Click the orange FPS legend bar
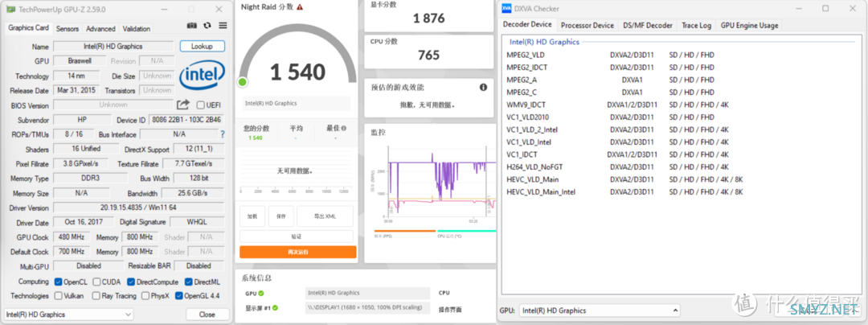The height and width of the screenshot is (325, 868). pos(404,231)
